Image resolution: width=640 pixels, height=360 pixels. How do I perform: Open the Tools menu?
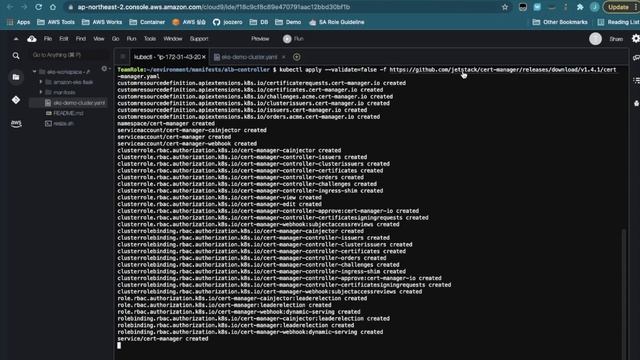tap(150, 39)
